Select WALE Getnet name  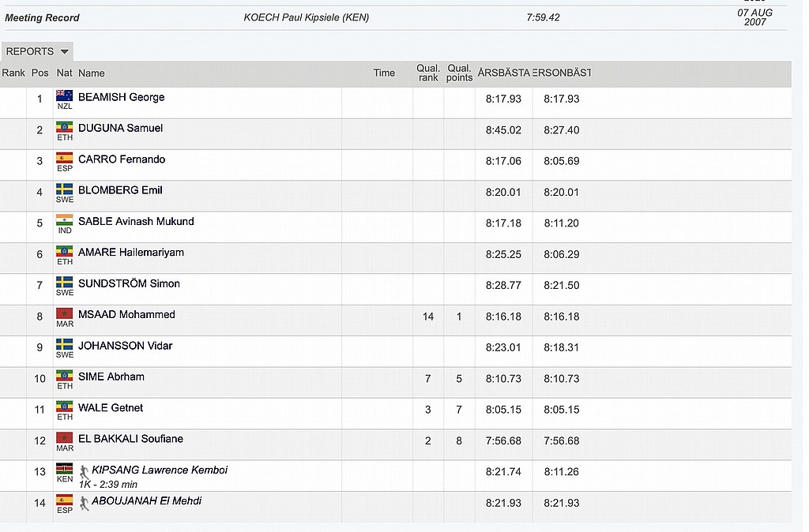point(111,408)
